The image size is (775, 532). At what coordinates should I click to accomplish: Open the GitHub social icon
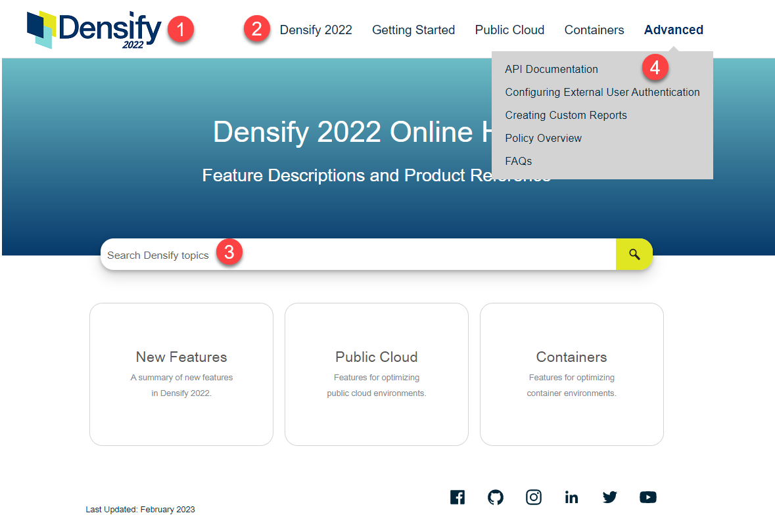[496, 497]
